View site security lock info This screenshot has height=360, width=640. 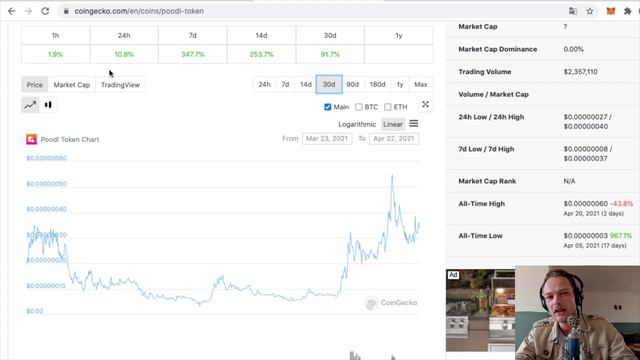point(66,11)
